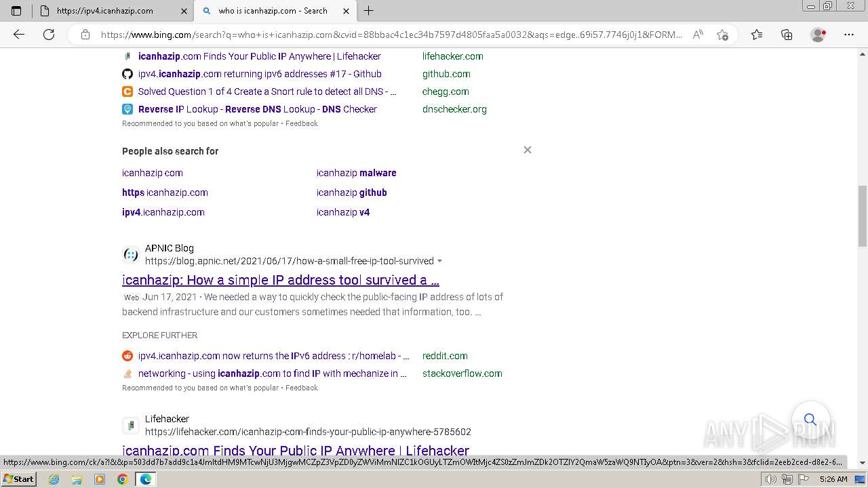Click the APNIC Blog site name
The image size is (868, 488).
(x=170, y=248)
